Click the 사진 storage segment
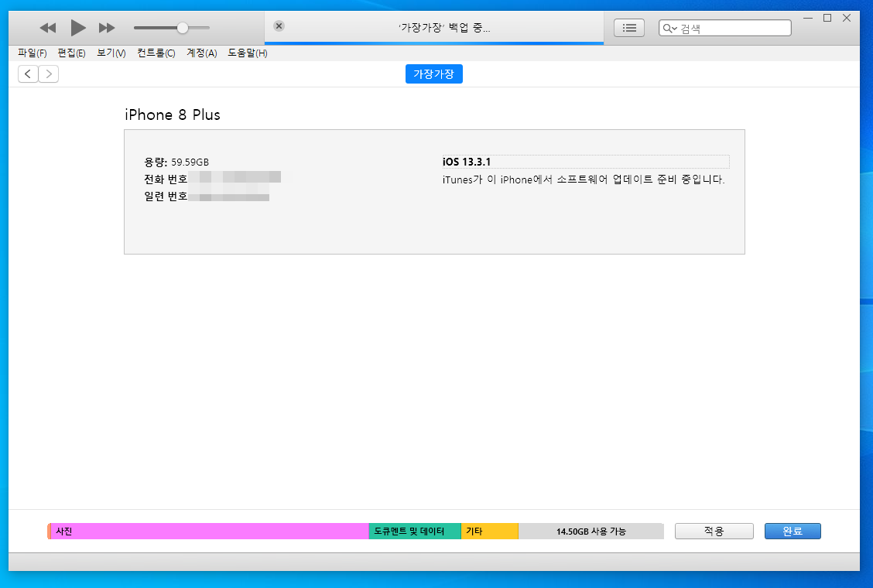The width and height of the screenshot is (873, 588). (x=209, y=532)
